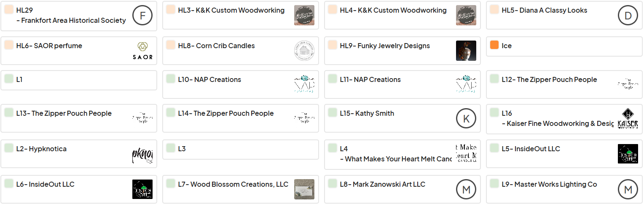Select the empty L3 booth card

tap(241, 150)
